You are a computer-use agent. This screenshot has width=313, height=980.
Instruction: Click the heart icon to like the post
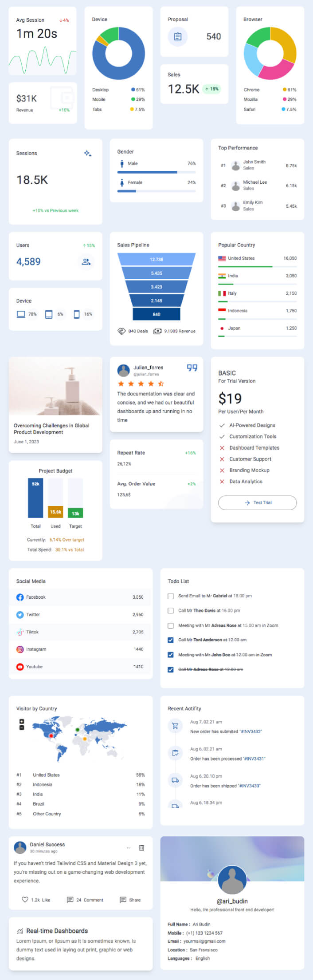click(25, 900)
